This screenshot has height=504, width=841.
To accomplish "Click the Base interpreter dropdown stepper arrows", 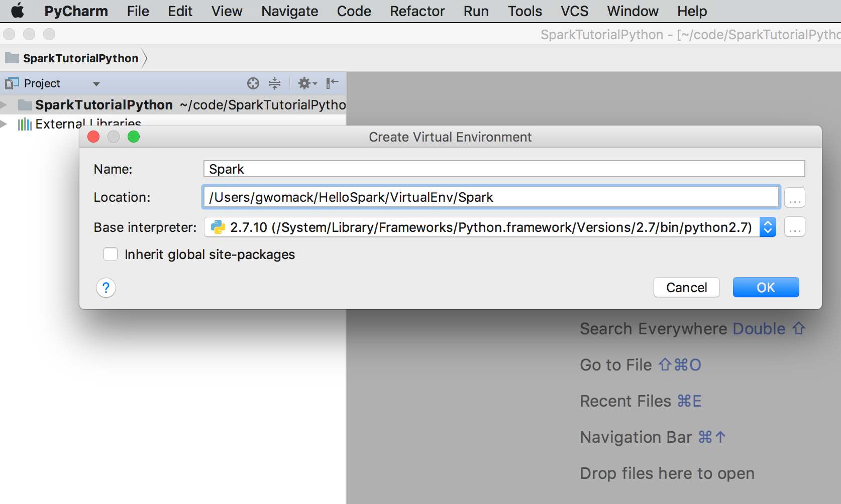I will (x=768, y=227).
